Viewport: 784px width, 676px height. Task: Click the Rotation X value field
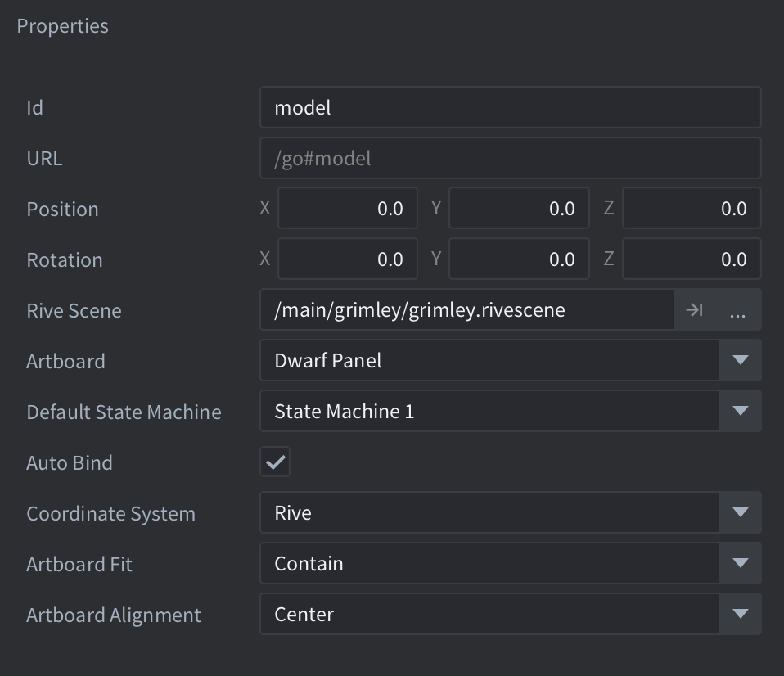[x=348, y=259]
